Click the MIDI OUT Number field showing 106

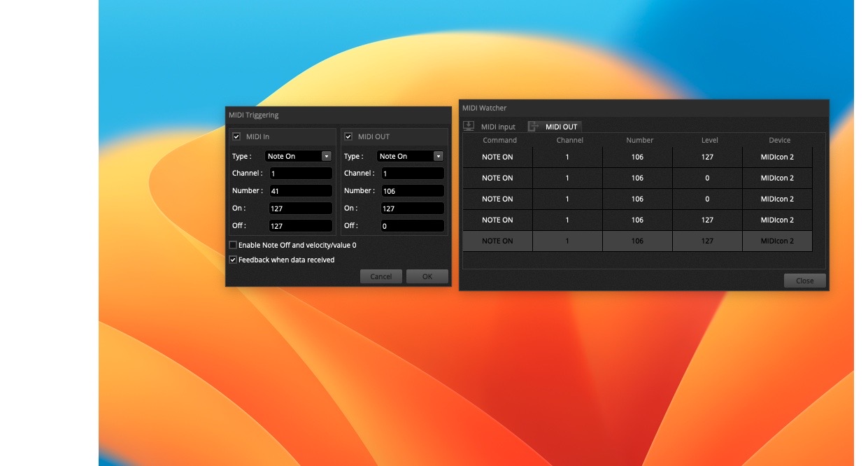[413, 191]
